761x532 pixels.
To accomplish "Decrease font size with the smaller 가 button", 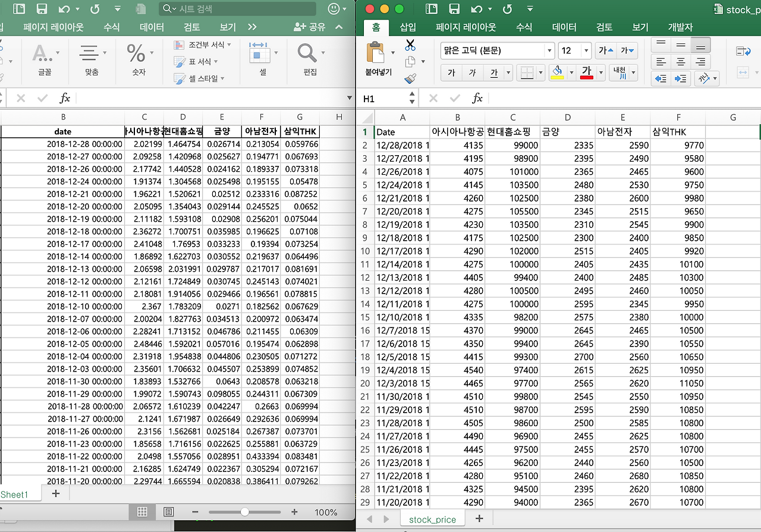I will pos(627,51).
